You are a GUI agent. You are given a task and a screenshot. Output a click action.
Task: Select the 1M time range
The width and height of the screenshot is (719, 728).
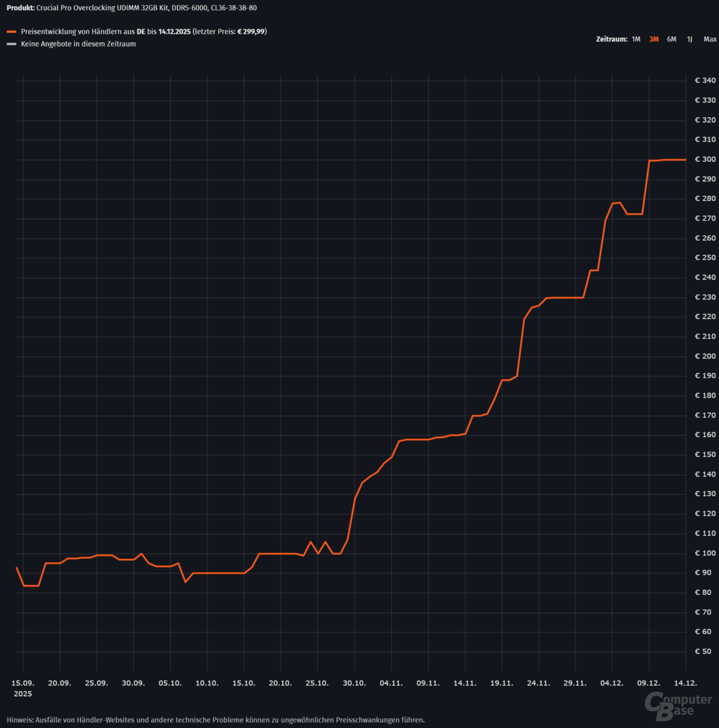(x=635, y=39)
